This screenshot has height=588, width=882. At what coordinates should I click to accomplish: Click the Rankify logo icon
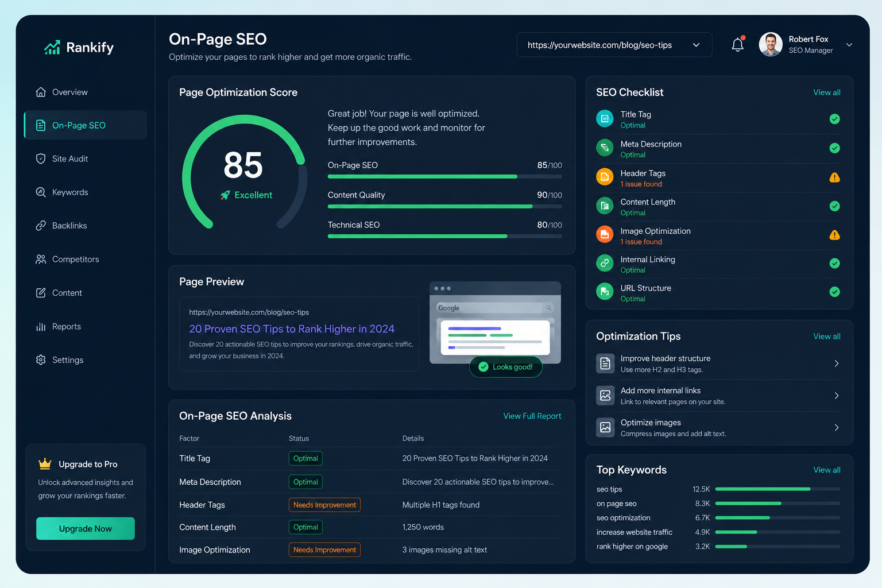(x=52, y=48)
